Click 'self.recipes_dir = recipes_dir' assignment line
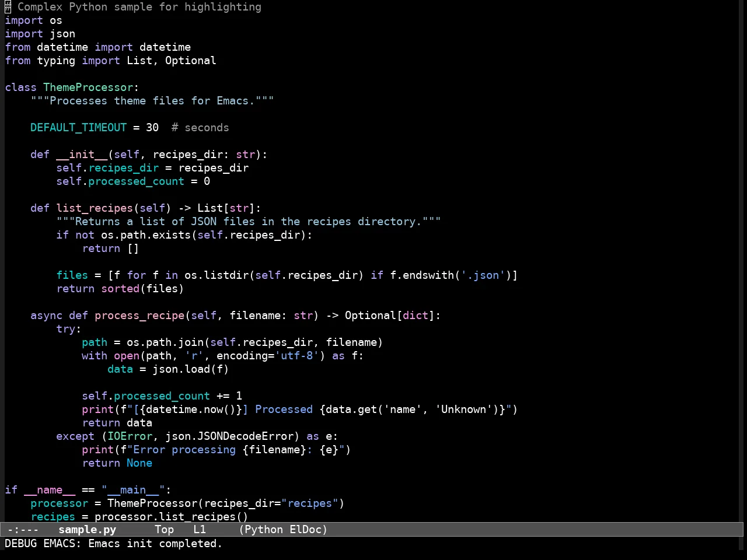Image resolution: width=747 pixels, height=560 pixels. tap(152, 168)
